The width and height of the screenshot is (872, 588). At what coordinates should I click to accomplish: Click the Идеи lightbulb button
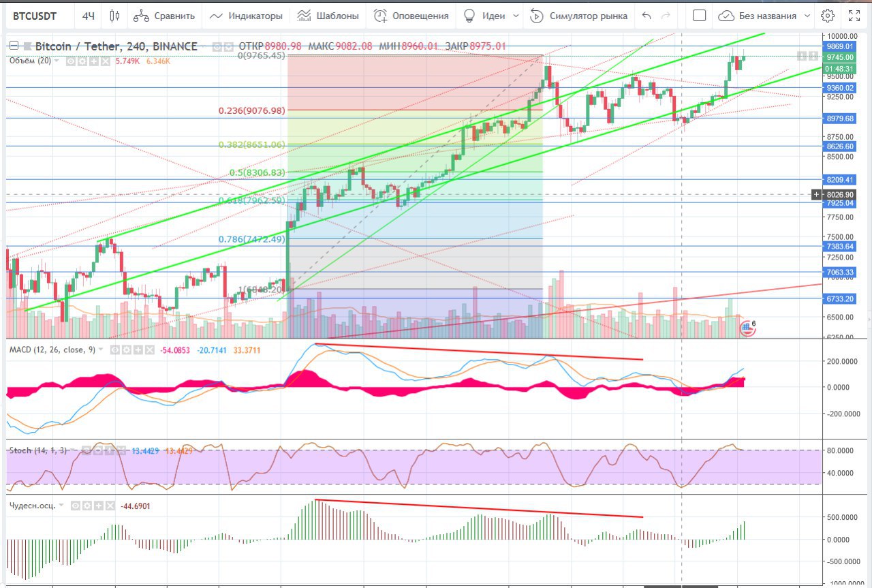click(484, 15)
